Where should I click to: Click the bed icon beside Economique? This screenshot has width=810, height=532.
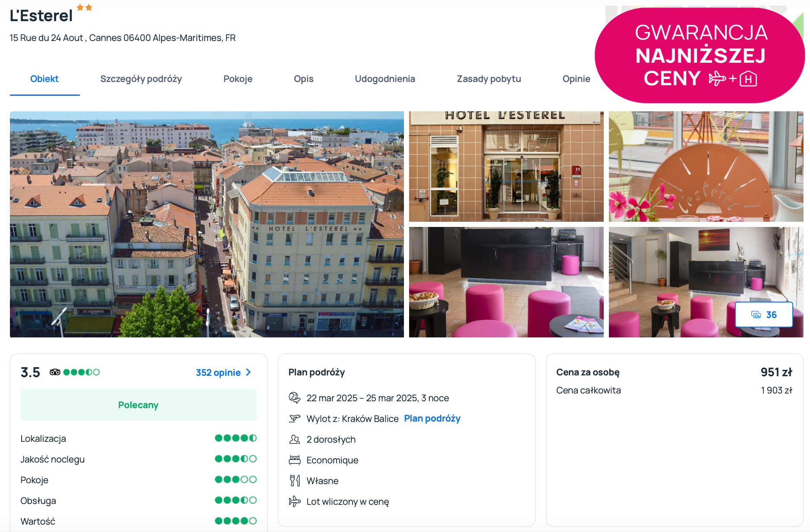click(294, 460)
